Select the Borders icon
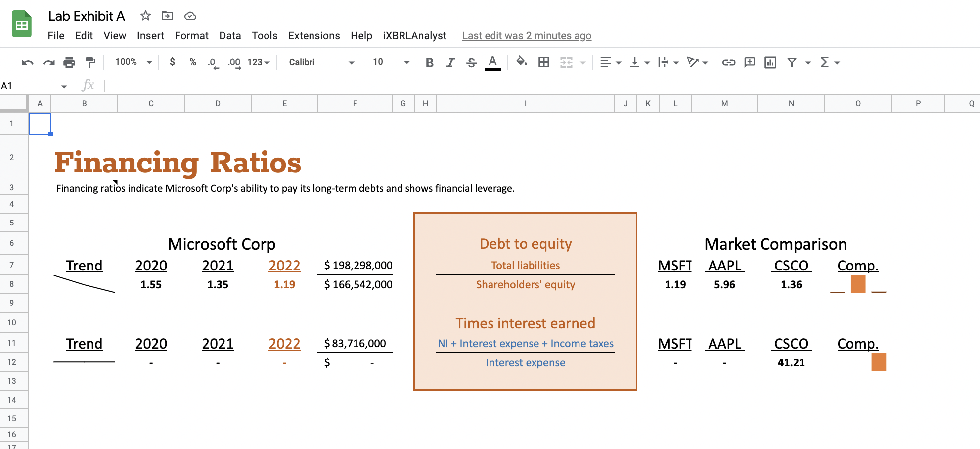980x449 pixels. click(544, 62)
